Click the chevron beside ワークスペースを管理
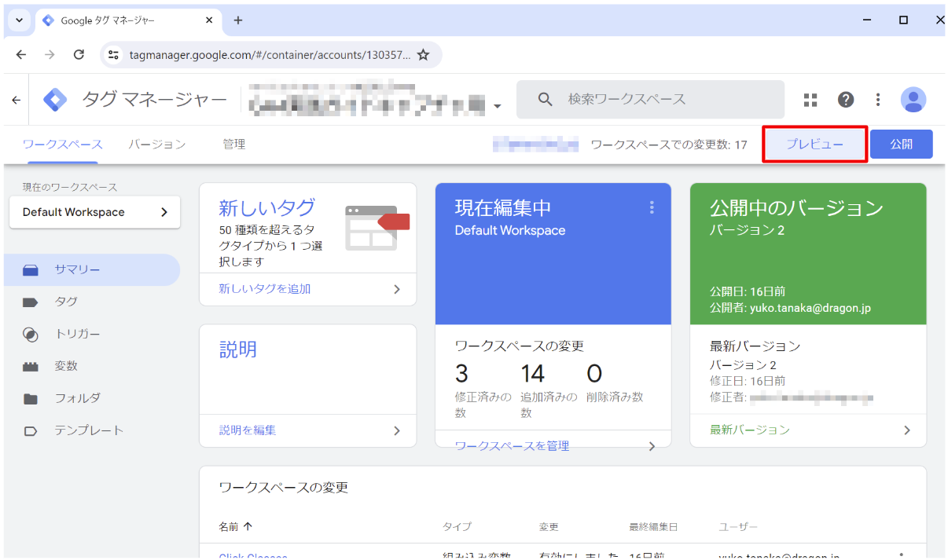Viewport: 948px width, 560px height. coord(652,446)
